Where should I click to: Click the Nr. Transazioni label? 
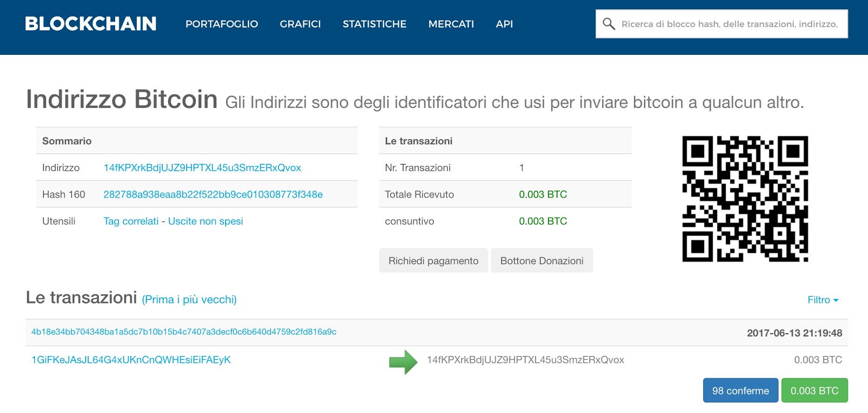[418, 168]
